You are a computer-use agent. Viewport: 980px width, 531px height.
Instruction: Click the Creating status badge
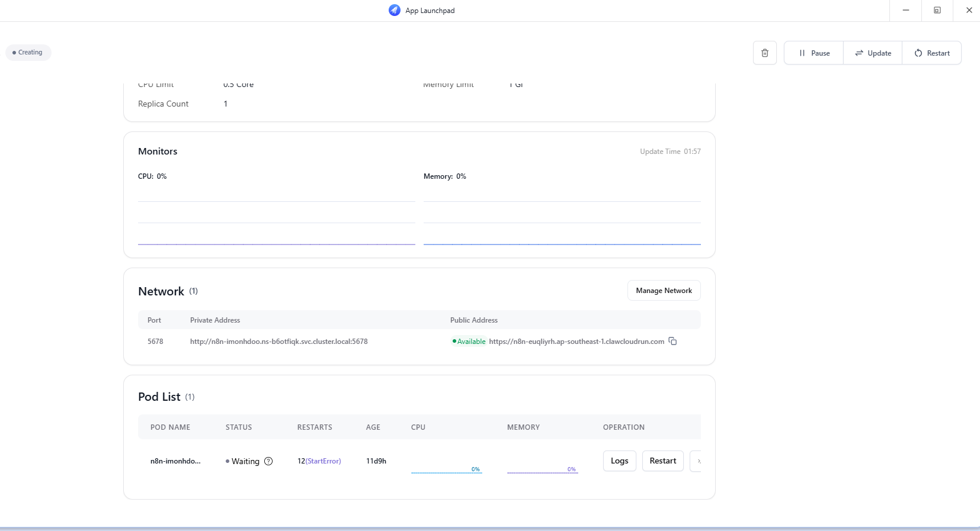point(28,52)
